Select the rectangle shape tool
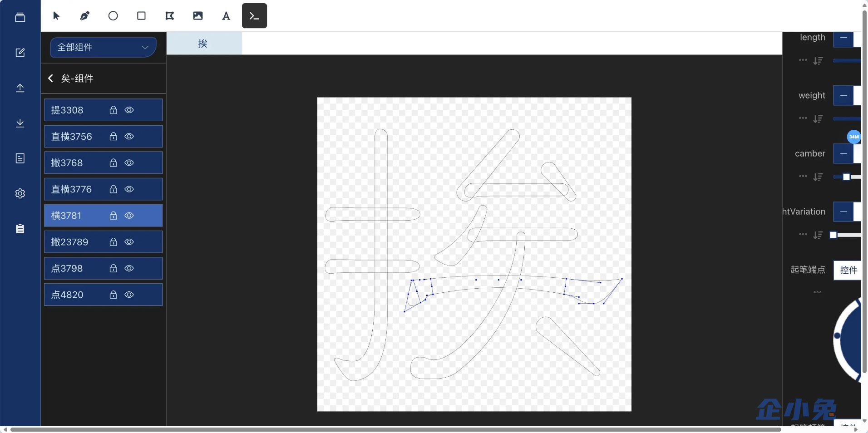The image size is (868, 433). tap(141, 15)
